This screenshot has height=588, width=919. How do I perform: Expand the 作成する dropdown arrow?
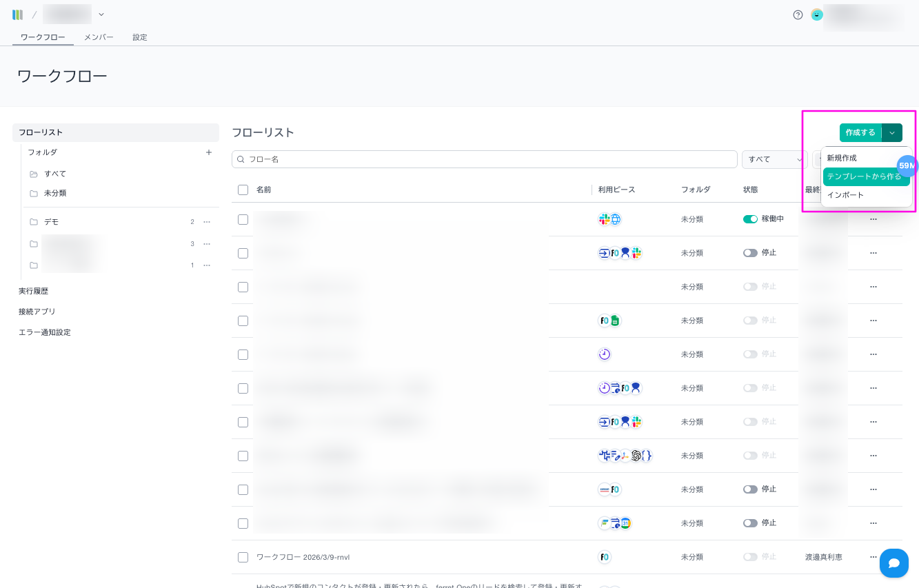tap(892, 133)
